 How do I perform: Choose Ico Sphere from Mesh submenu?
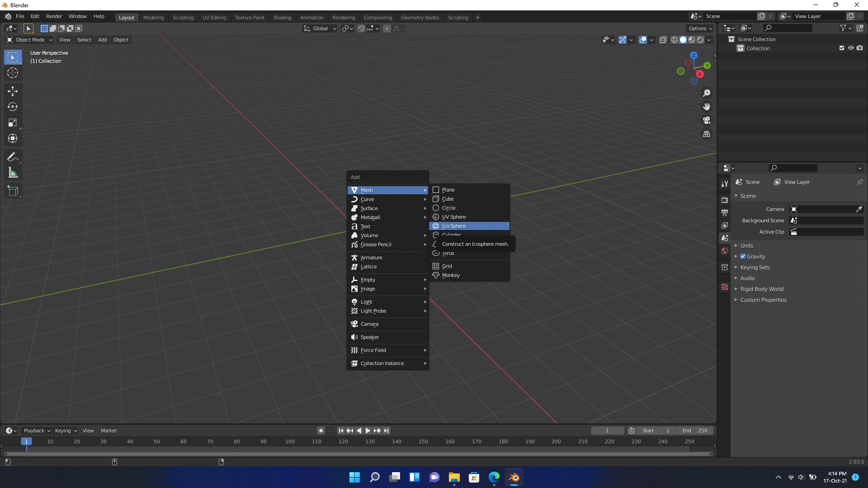[x=469, y=226]
